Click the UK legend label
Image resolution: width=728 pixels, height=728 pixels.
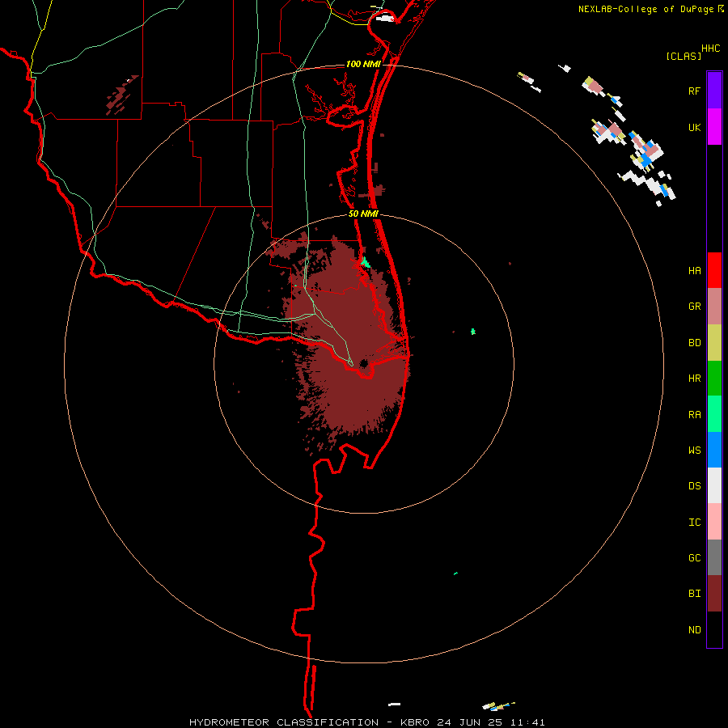694,127
